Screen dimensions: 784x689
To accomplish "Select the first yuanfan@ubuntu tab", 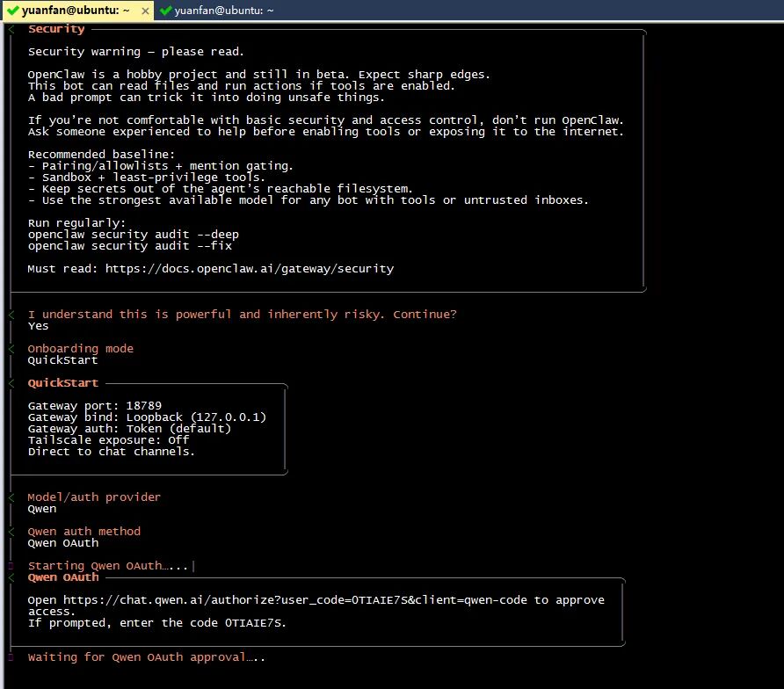I will coord(76,11).
